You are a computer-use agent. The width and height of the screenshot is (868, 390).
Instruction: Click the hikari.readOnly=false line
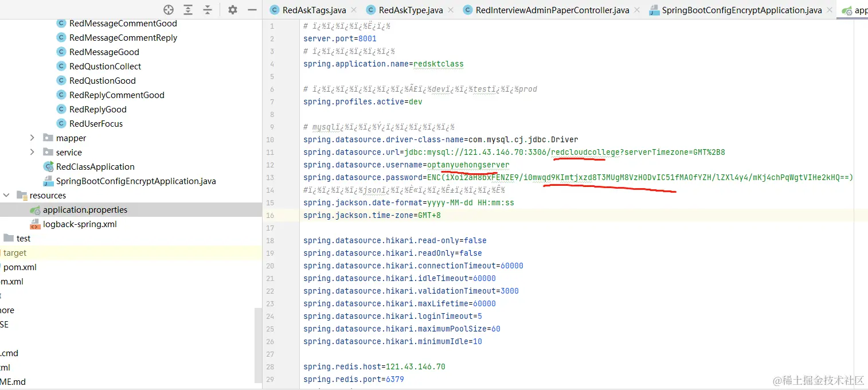pos(393,253)
